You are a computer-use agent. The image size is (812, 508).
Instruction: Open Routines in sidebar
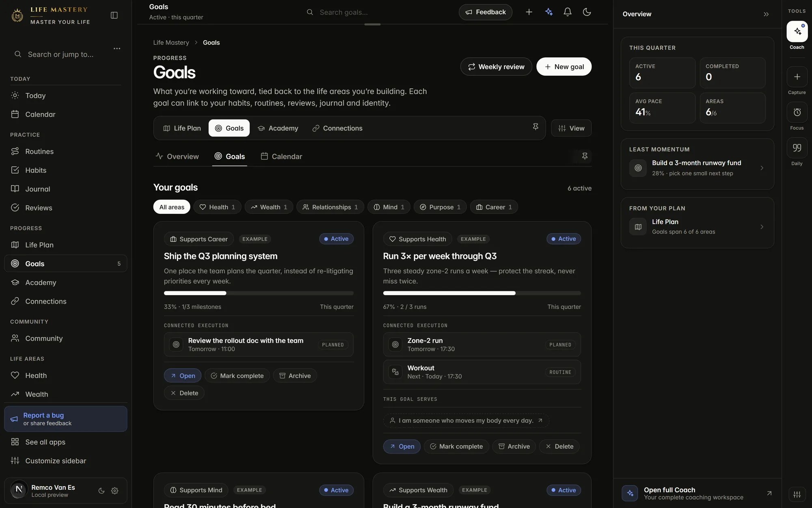[x=65, y=152]
